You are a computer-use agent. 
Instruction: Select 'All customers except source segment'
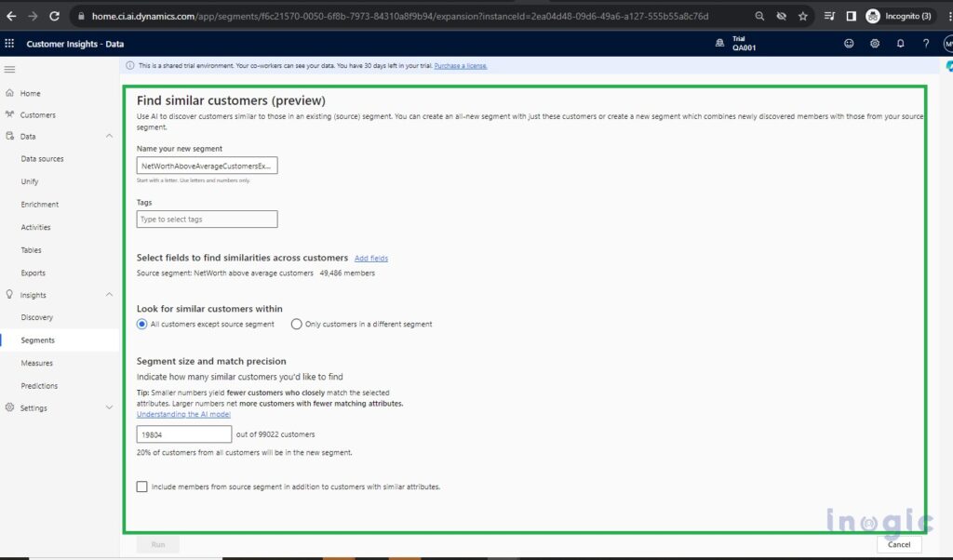click(142, 324)
